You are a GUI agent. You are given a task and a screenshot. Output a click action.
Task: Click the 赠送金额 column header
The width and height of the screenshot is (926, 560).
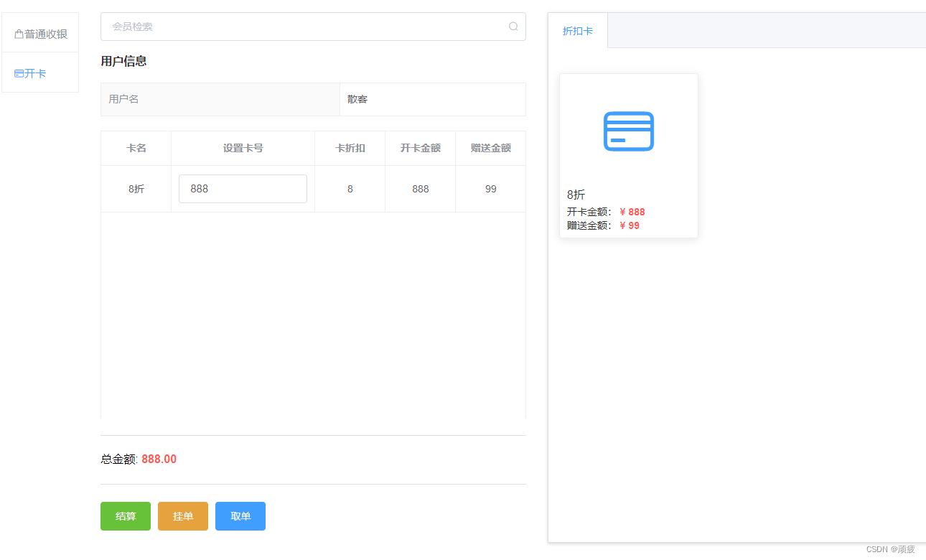[491, 148]
